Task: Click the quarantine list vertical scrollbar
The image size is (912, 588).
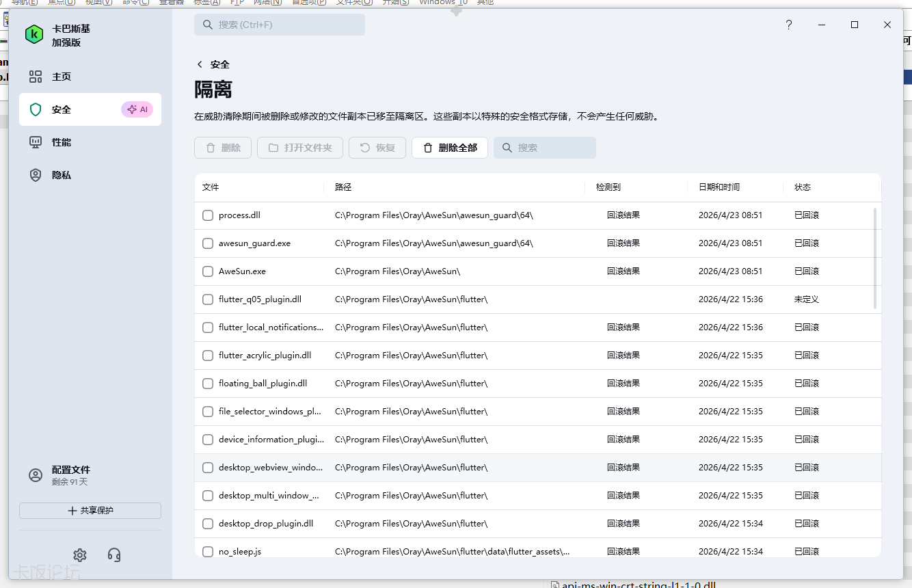Action: [875, 258]
